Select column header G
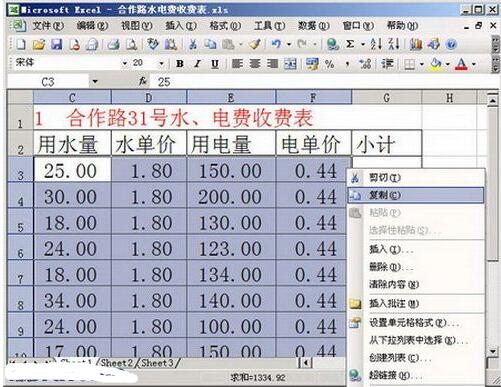The width and height of the screenshot is (501, 387). point(387,97)
